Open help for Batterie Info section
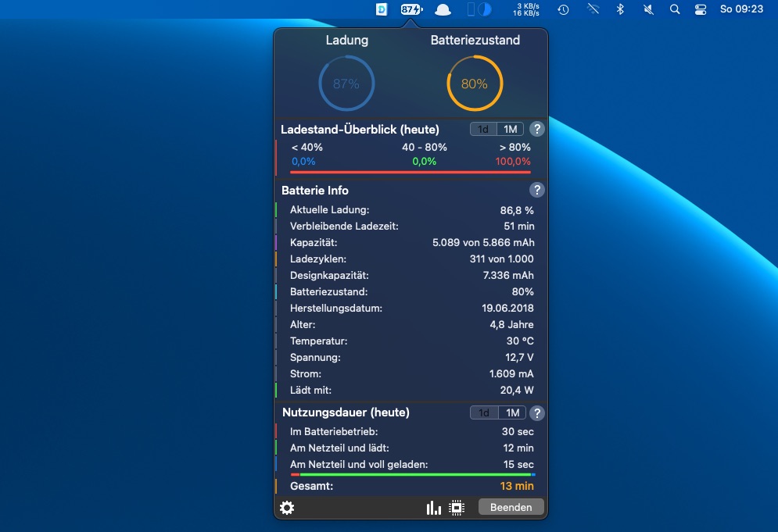Image resolution: width=778 pixels, height=532 pixels. [537, 190]
